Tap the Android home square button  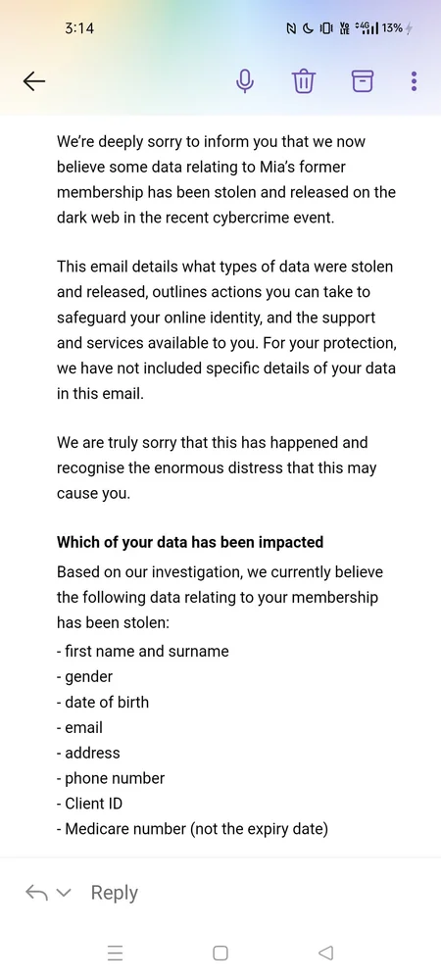[220, 953]
